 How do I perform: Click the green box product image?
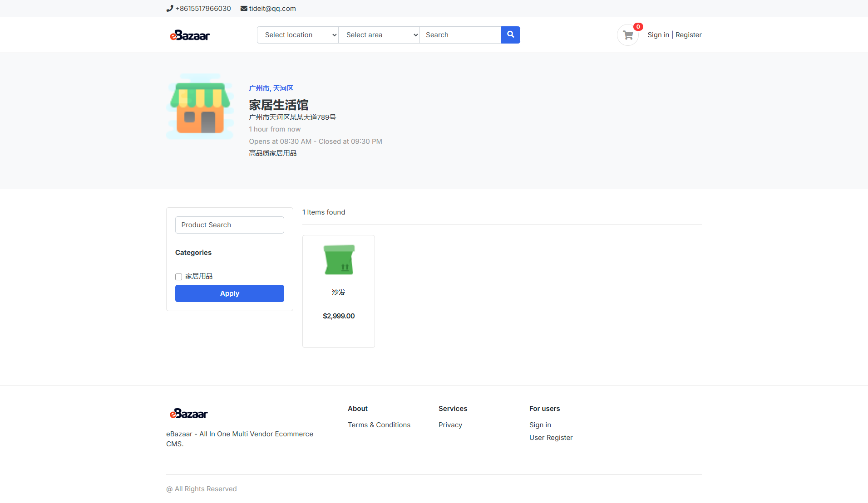(x=339, y=260)
